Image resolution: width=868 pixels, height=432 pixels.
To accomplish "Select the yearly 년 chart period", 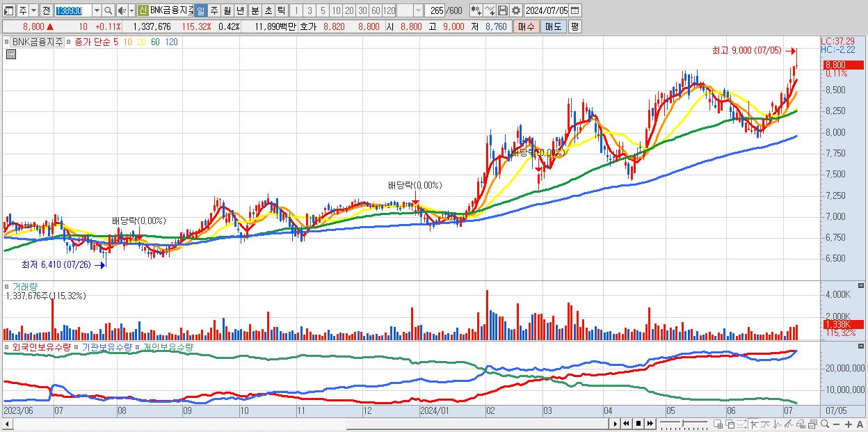I will tap(241, 10).
